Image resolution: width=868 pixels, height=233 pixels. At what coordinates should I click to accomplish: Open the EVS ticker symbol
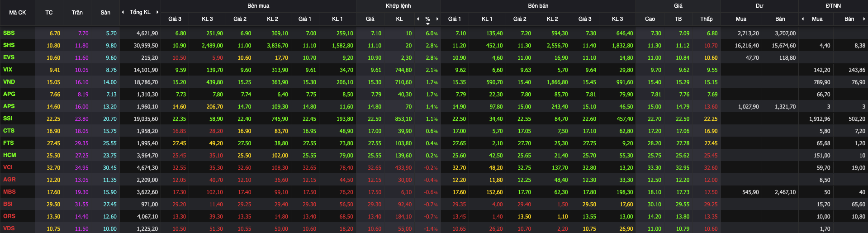click(x=9, y=57)
